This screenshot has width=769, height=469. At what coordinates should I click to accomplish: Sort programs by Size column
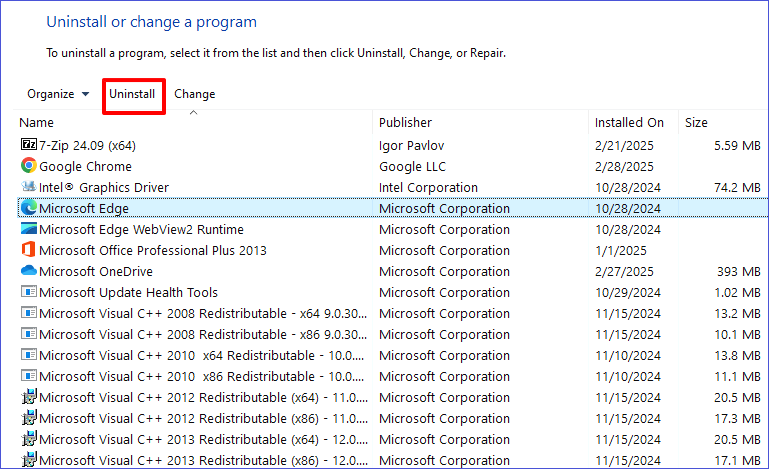point(696,122)
